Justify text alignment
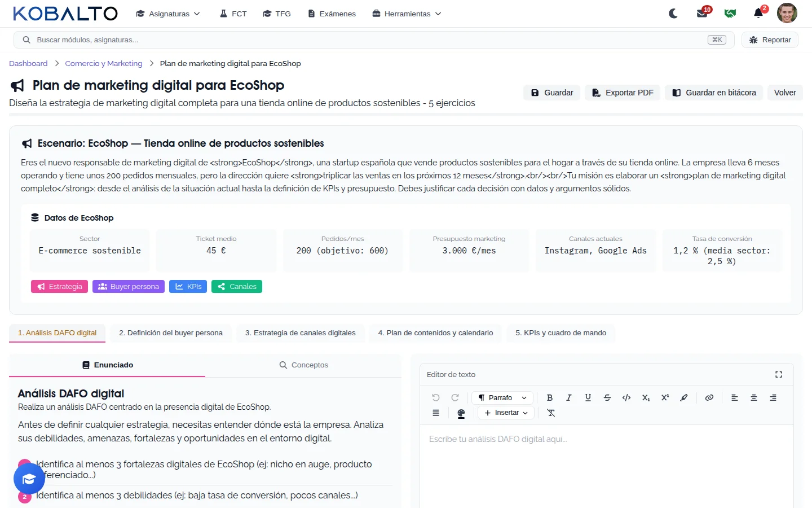The image size is (812, 508). [436, 413]
